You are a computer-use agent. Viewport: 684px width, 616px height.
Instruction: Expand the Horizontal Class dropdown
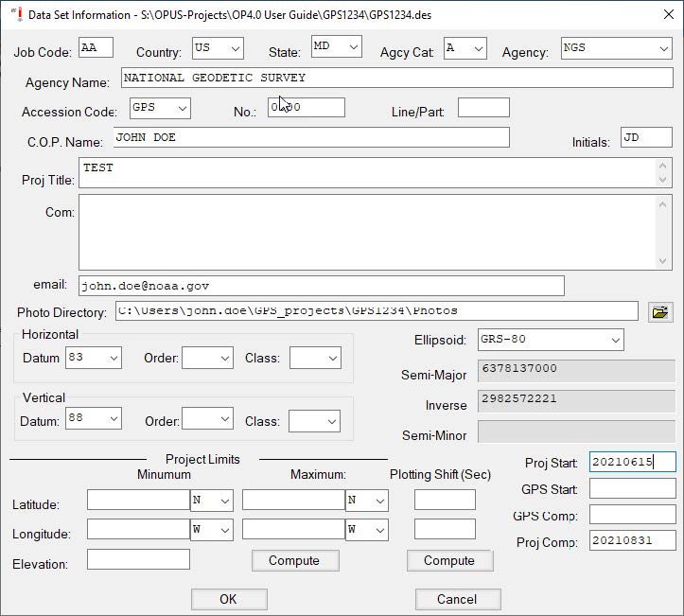[315, 358]
